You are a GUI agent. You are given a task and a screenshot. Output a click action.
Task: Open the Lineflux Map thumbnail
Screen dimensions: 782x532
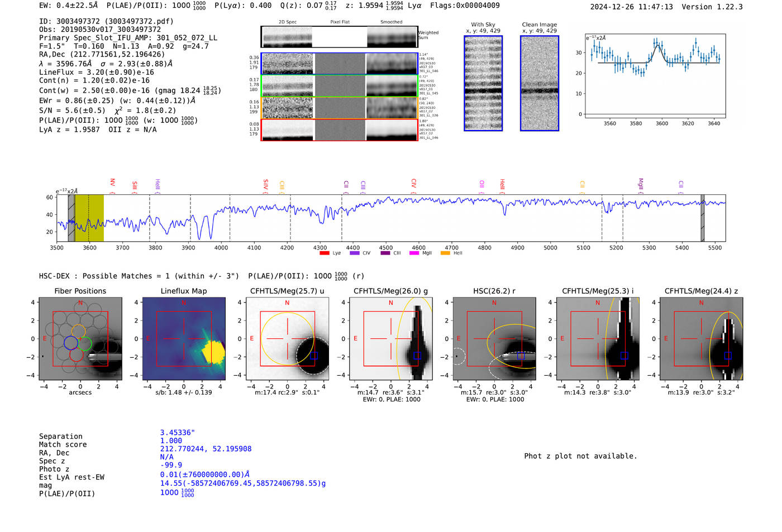[x=184, y=338]
